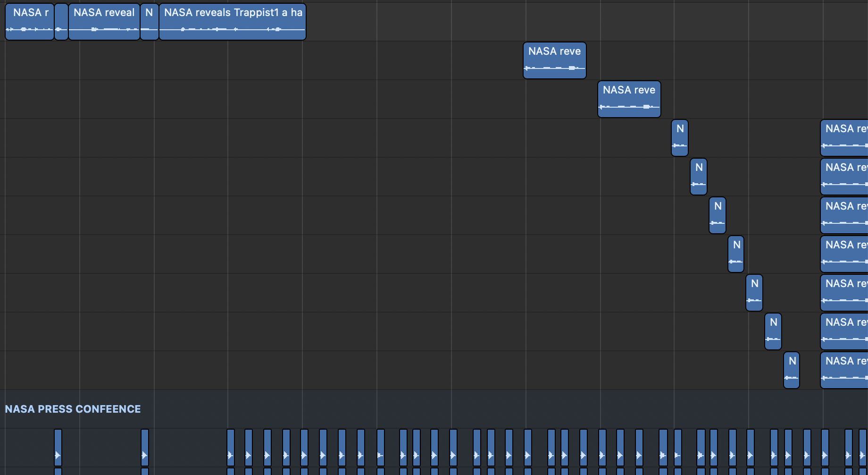
Task: Select the "NASA reveal" region on the top track
Action: (104, 22)
